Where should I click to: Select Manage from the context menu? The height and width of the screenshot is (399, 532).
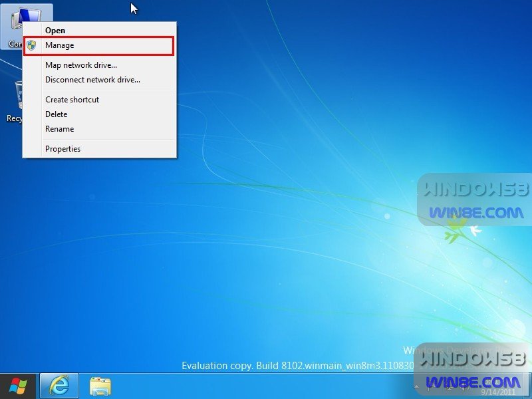99,45
